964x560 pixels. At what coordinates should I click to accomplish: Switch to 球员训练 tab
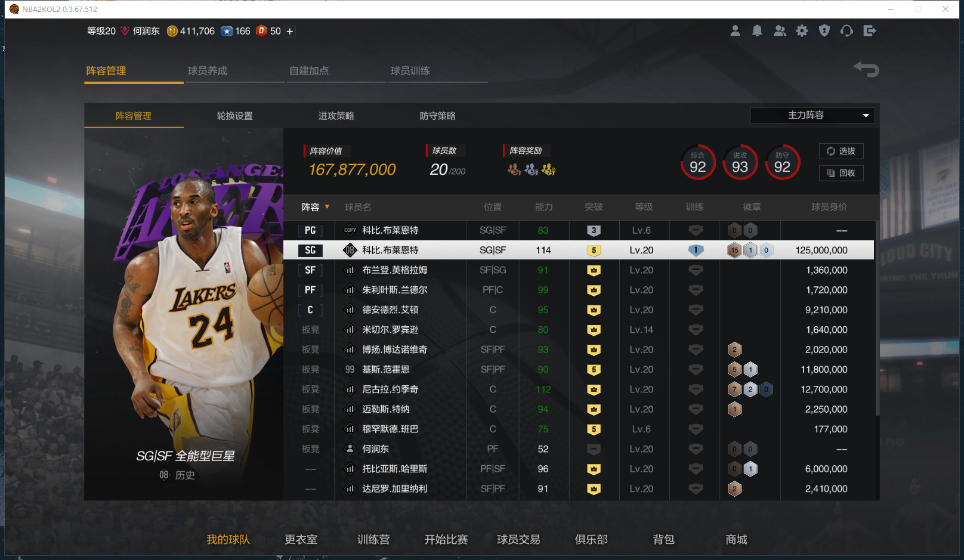coord(410,71)
